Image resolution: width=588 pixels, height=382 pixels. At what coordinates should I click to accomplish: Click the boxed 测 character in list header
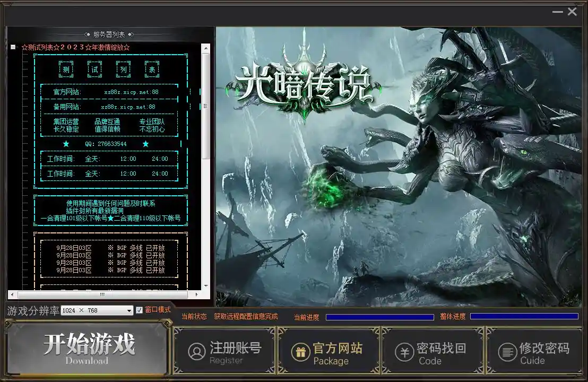(x=66, y=70)
